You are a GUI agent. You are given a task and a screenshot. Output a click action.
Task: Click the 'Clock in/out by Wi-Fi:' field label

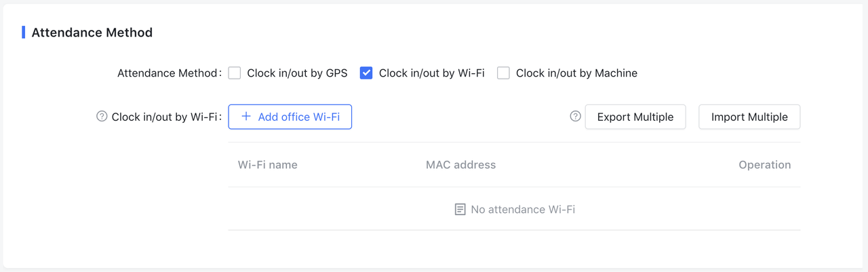tap(166, 117)
